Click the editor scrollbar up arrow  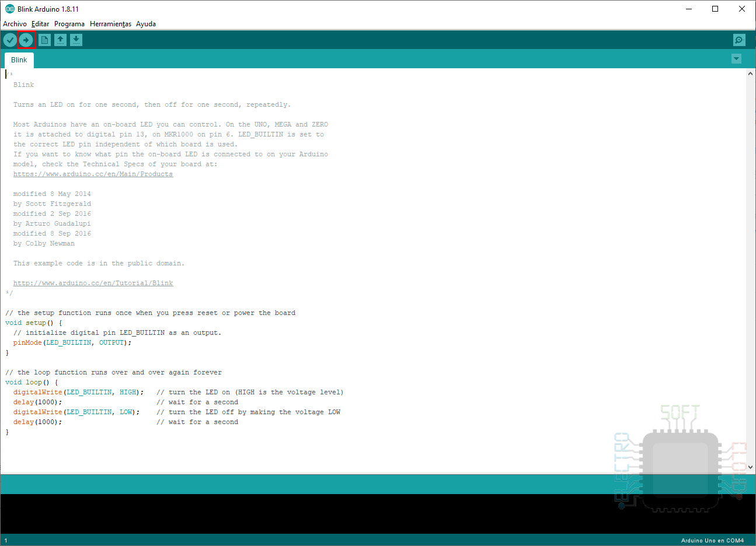tap(751, 74)
